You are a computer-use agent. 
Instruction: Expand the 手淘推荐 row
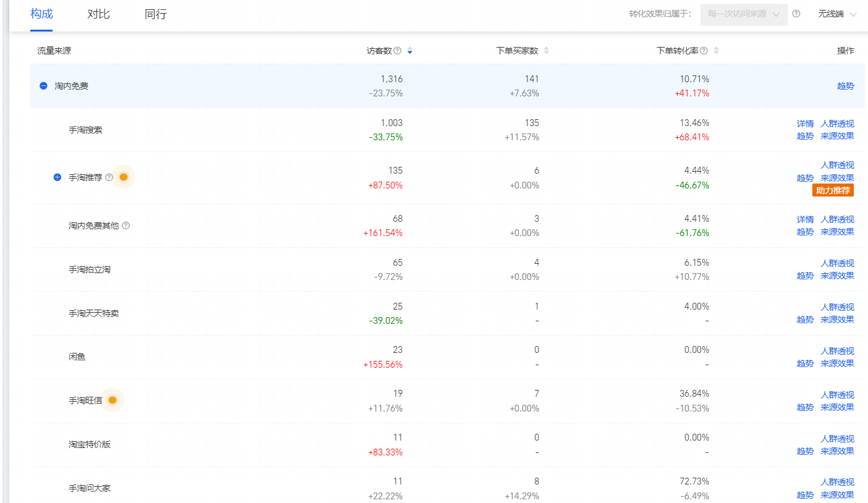[57, 177]
